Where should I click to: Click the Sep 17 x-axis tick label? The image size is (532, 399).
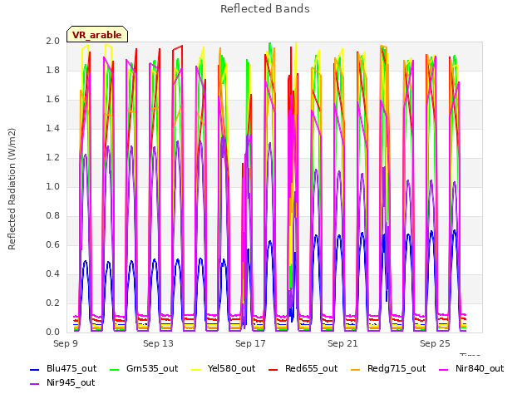click(250, 343)
